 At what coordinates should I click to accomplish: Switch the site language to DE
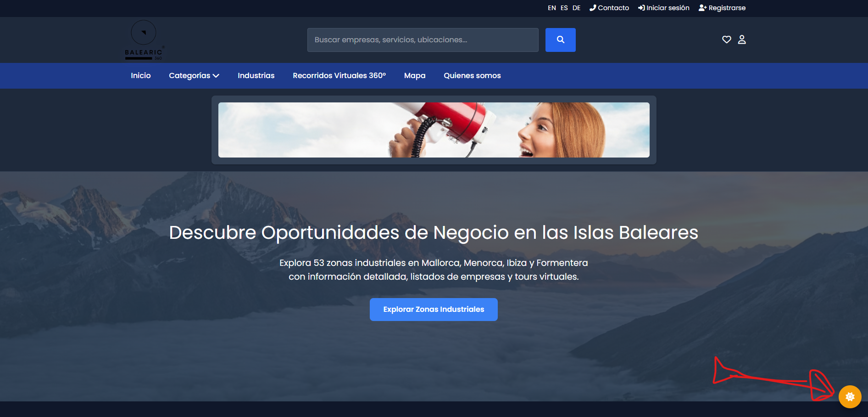point(576,8)
